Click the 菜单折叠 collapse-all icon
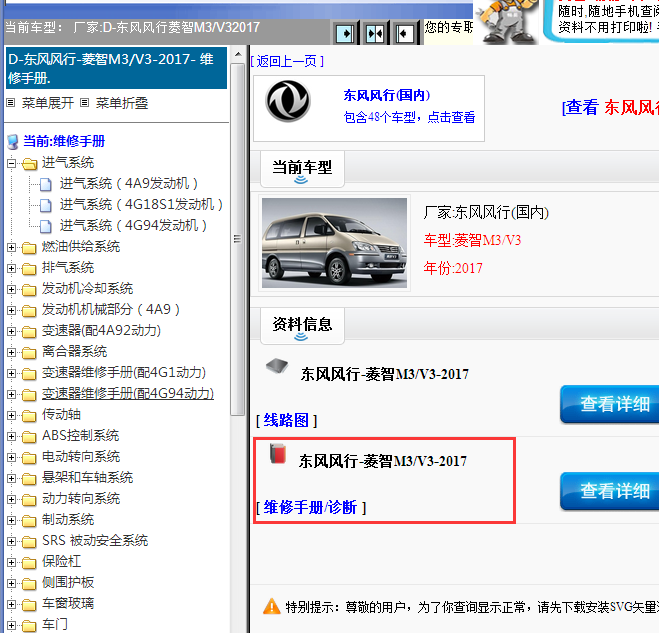This screenshot has height=633, width=659. click(85, 103)
